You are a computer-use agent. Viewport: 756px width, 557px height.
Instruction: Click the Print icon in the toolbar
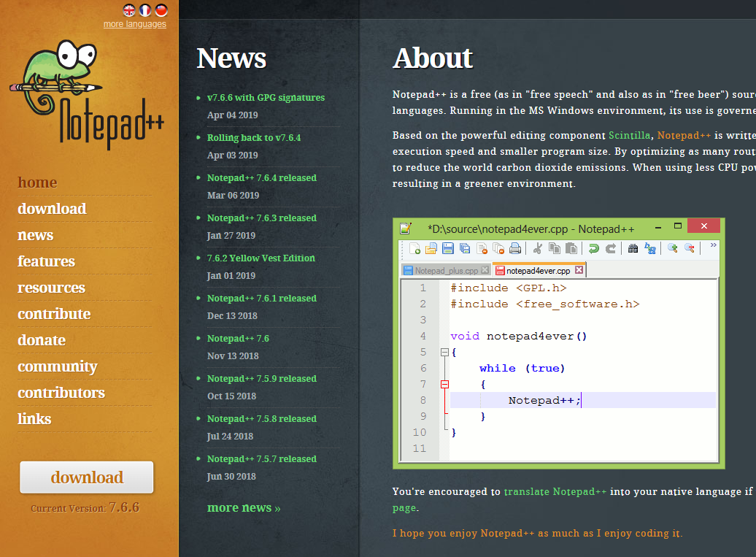tap(515, 248)
